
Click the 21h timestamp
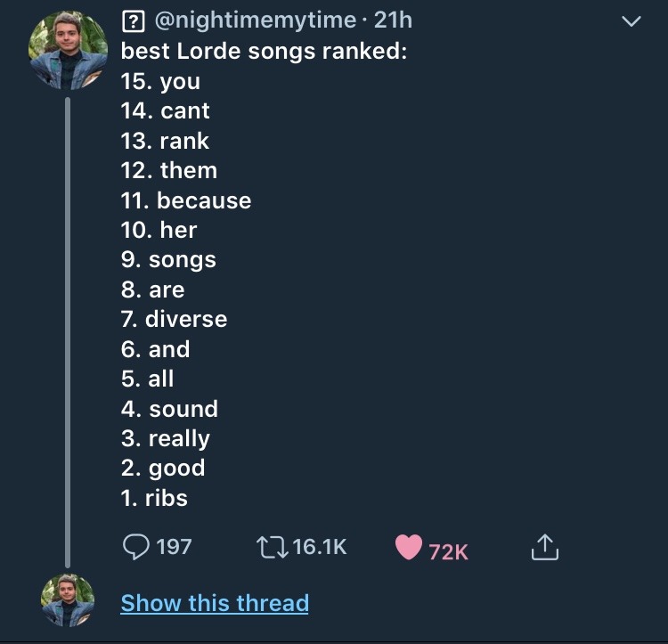pyautogui.click(x=393, y=20)
